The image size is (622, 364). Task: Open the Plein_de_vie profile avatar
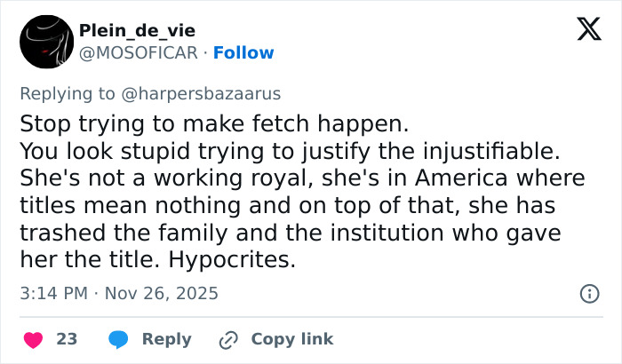46,42
